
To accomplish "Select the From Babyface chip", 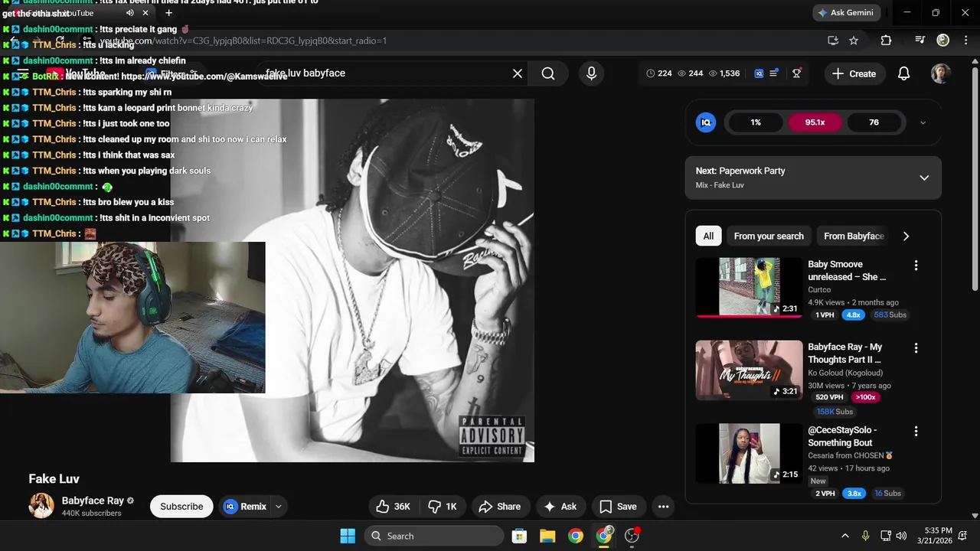I will pyautogui.click(x=853, y=236).
